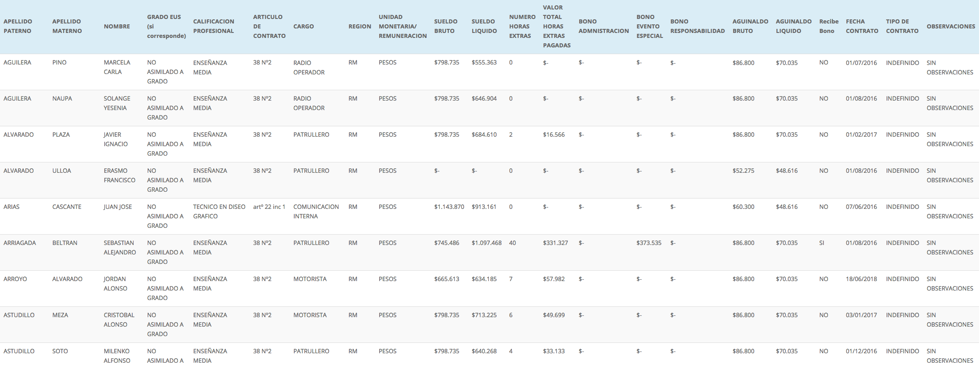Select the $52.275 aguinaldo bruto value
This screenshot has height=365, width=980.
743,171
